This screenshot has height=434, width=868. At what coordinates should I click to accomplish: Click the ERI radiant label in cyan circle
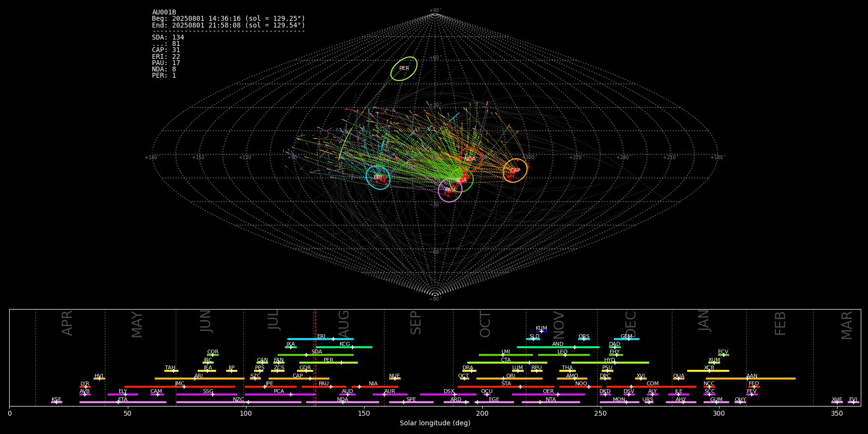pos(378,177)
